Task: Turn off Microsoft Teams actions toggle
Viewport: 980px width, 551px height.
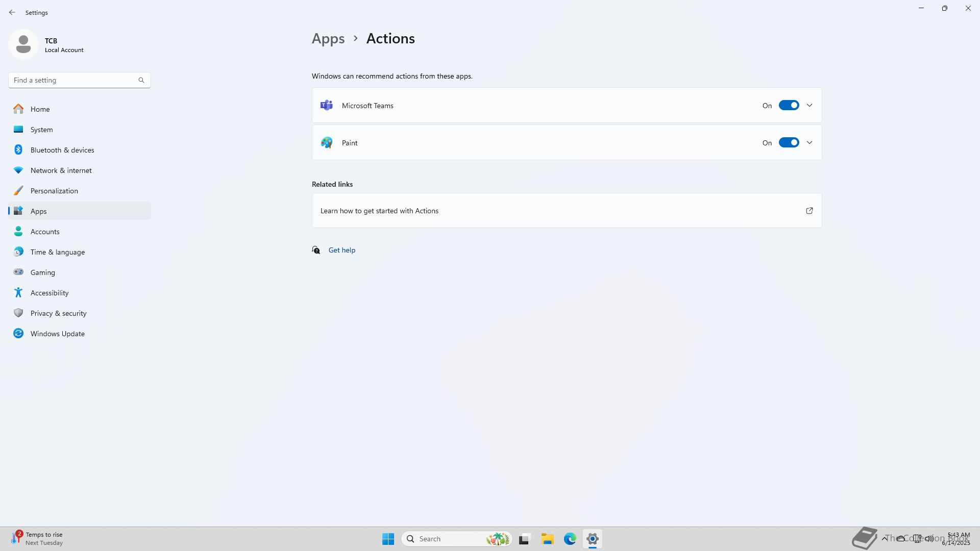Action: pos(789,106)
